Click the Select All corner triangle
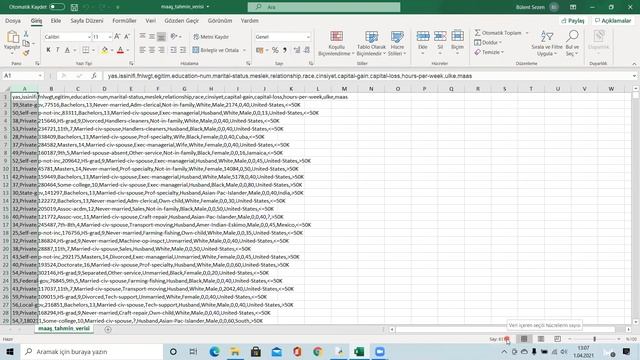Screen dimensions: 640x360 tap(7, 89)
